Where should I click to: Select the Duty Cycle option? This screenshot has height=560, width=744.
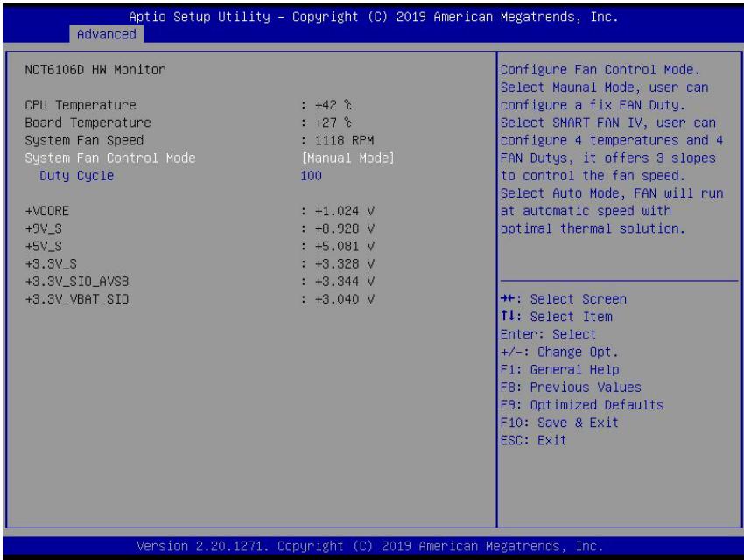point(76,176)
